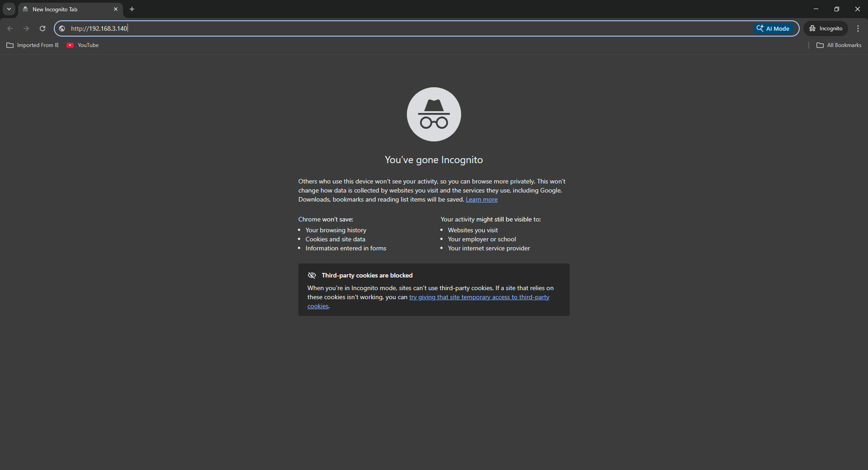Select the New Incognito Tab
This screenshot has width=868, height=470.
click(63, 9)
